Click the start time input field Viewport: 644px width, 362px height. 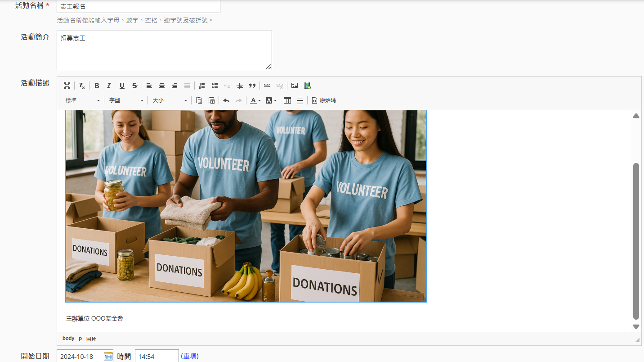[x=157, y=356]
